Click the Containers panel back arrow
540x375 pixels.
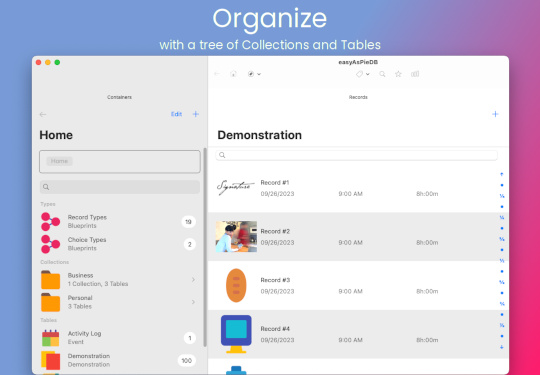point(43,114)
